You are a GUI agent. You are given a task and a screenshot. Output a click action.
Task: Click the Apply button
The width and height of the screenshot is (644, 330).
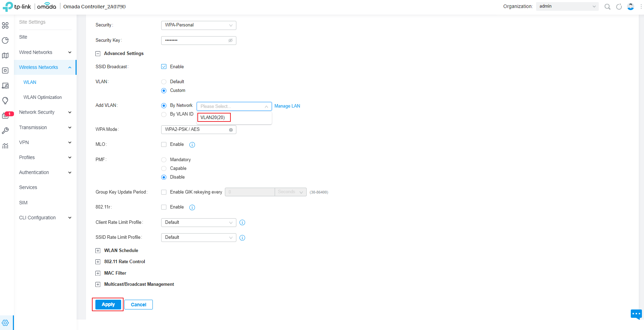coord(108,305)
